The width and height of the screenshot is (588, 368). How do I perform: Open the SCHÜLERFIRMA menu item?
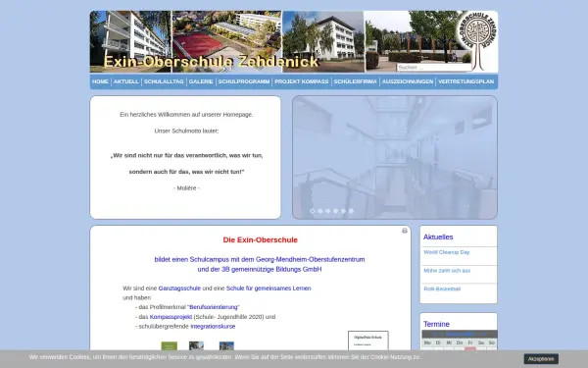click(x=355, y=81)
